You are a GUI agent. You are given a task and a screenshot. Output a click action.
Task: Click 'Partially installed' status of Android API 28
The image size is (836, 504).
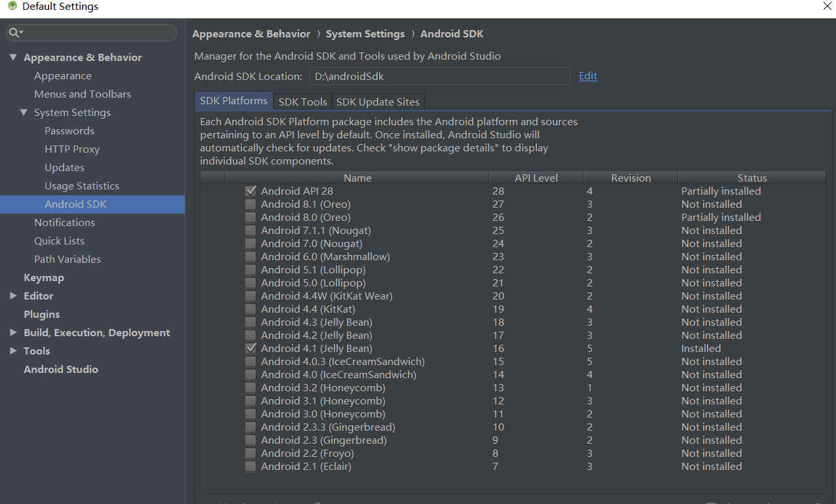721,191
